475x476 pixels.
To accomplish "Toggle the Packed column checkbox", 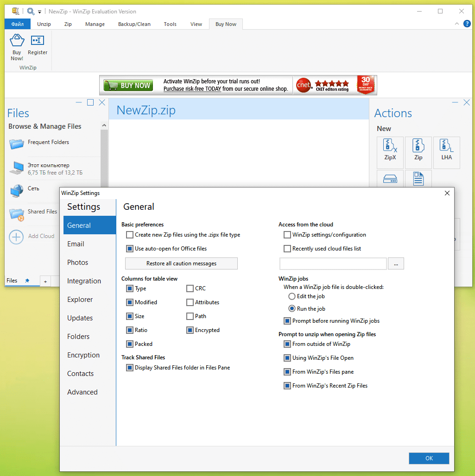I will tap(130, 344).
